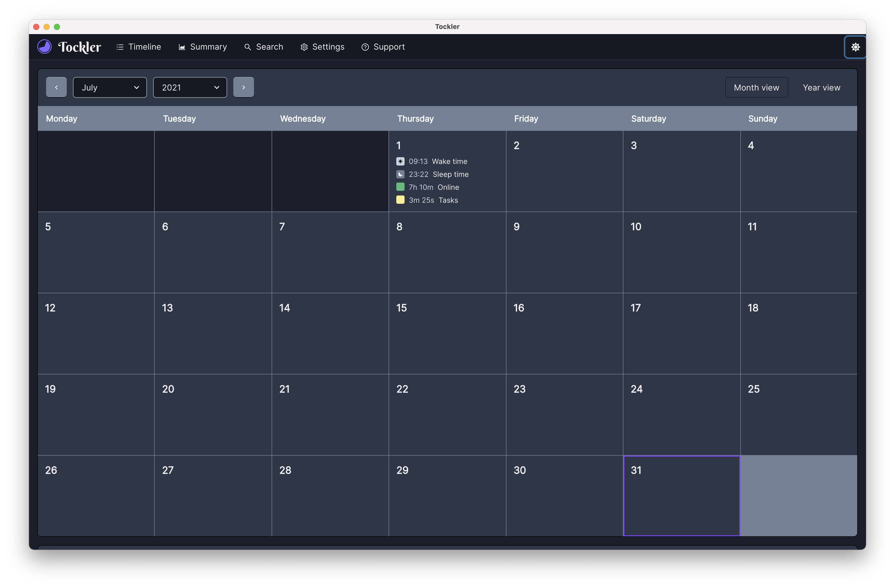Open the 2021 year dropdown
The height and width of the screenshot is (588, 895).
(x=190, y=88)
